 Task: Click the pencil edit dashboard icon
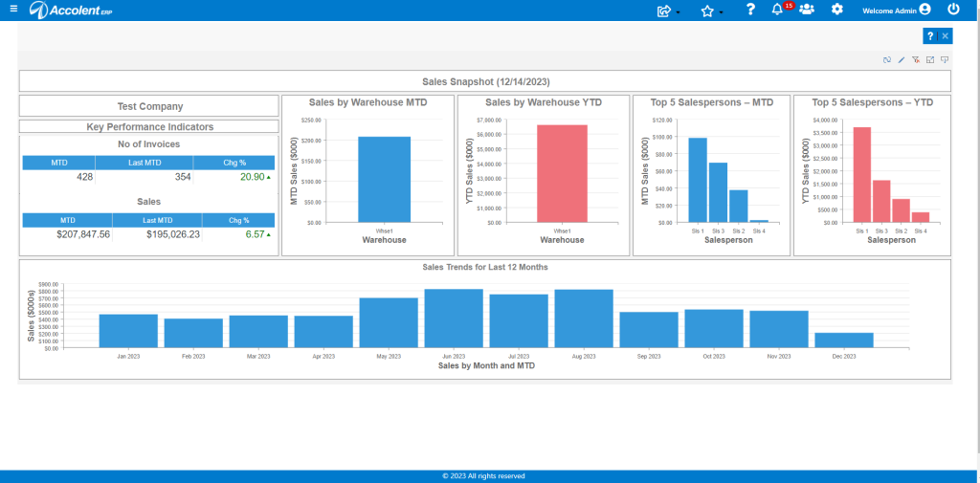[902, 60]
